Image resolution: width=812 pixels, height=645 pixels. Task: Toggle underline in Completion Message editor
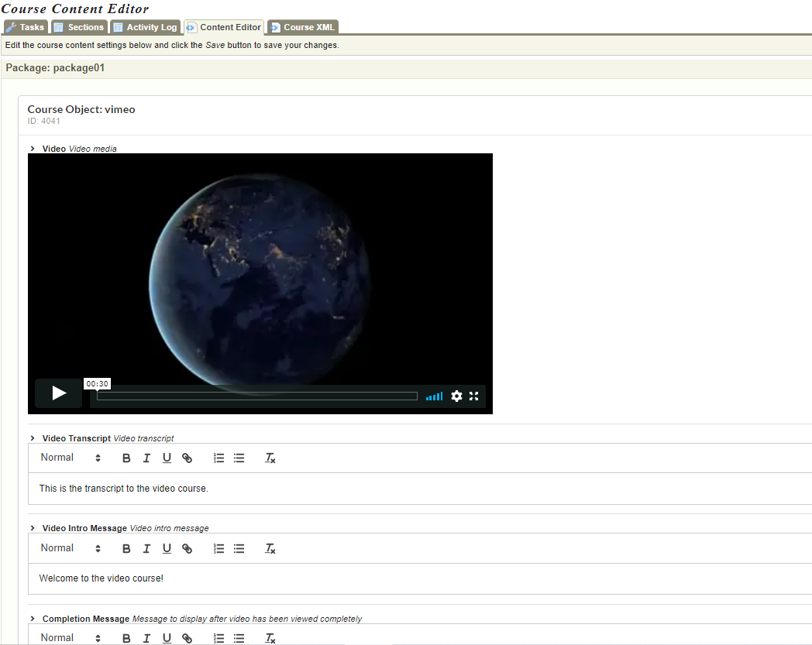167,638
